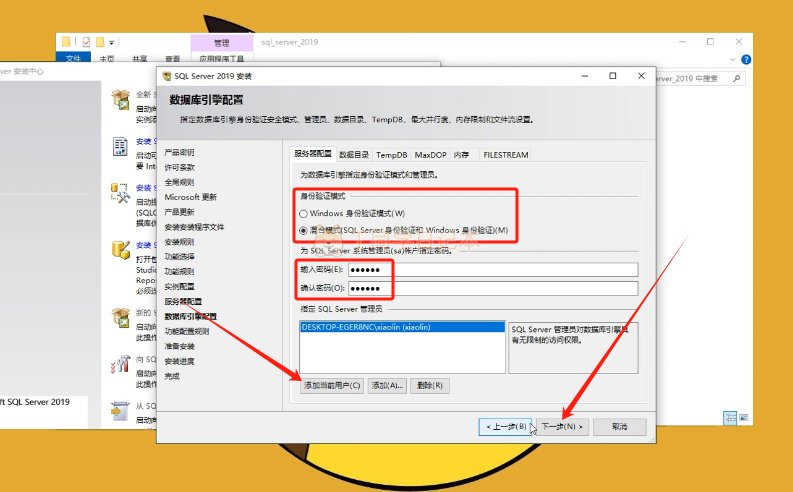Switch to the TempDB tab
This screenshot has width=793, height=492.
click(391, 155)
